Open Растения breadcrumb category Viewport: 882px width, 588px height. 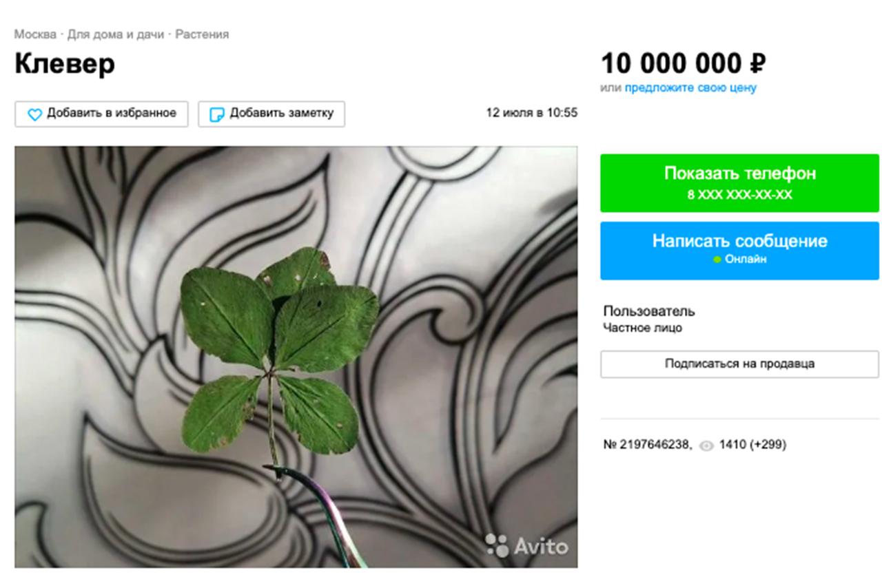(x=202, y=34)
